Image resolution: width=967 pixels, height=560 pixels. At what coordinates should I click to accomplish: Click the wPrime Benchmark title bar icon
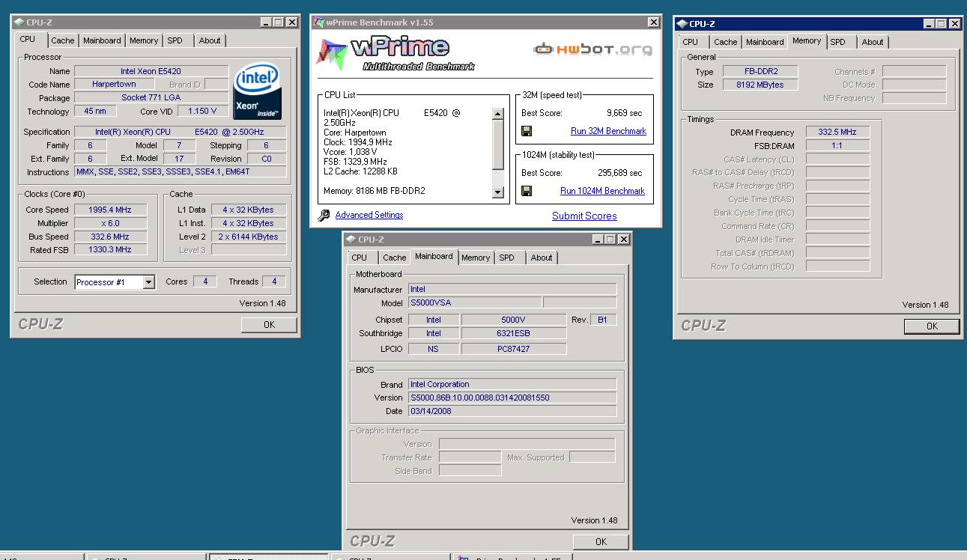pyautogui.click(x=318, y=22)
